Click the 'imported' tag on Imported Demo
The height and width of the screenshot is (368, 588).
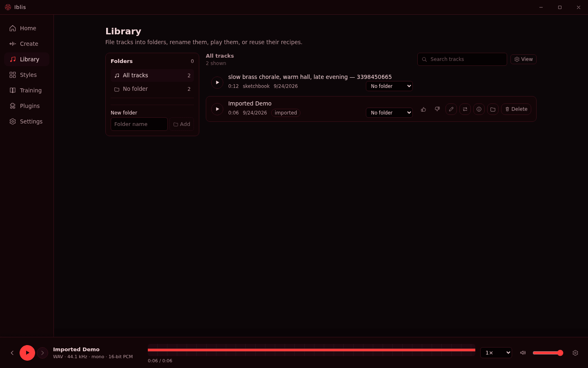point(286,113)
